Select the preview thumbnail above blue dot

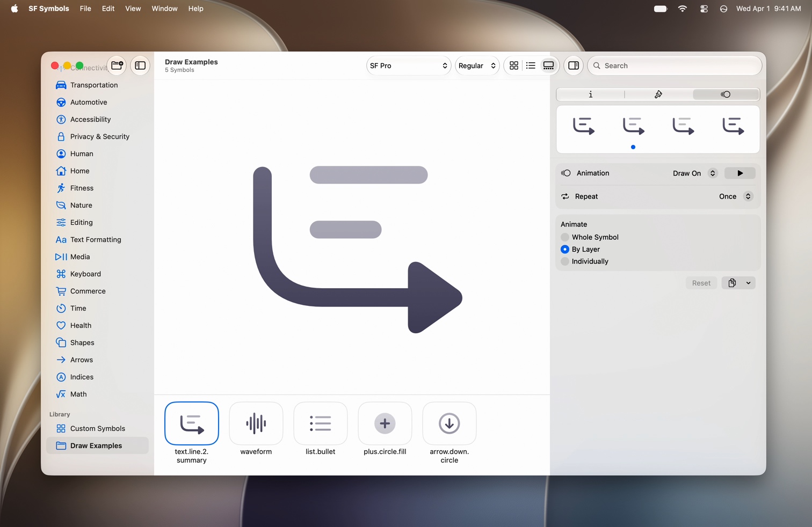click(x=634, y=126)
